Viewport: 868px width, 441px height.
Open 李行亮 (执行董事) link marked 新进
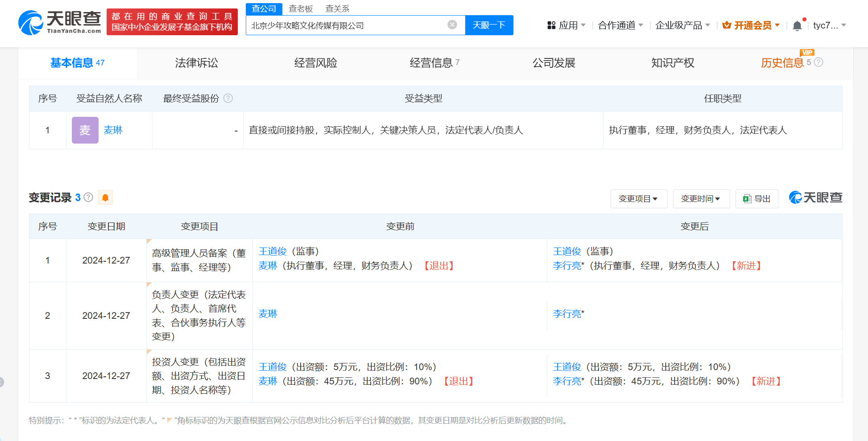[567, 266]
